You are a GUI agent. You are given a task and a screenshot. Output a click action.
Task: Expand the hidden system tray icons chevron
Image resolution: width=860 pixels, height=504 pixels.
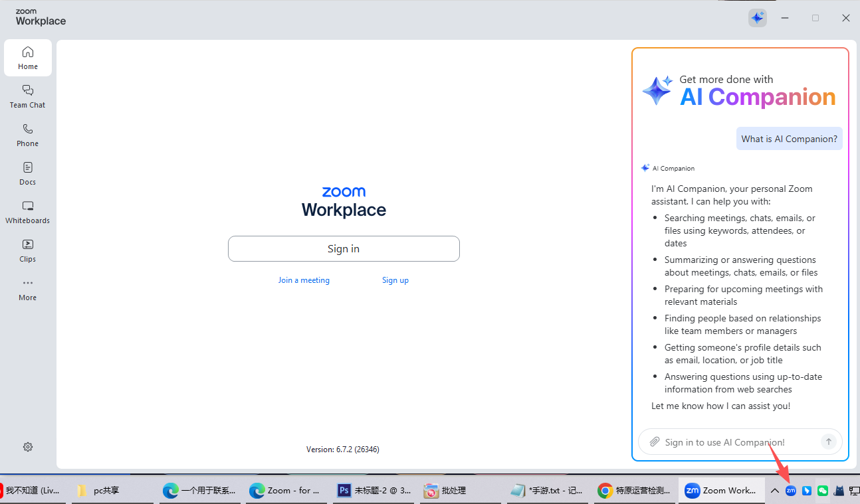point(775,491)
